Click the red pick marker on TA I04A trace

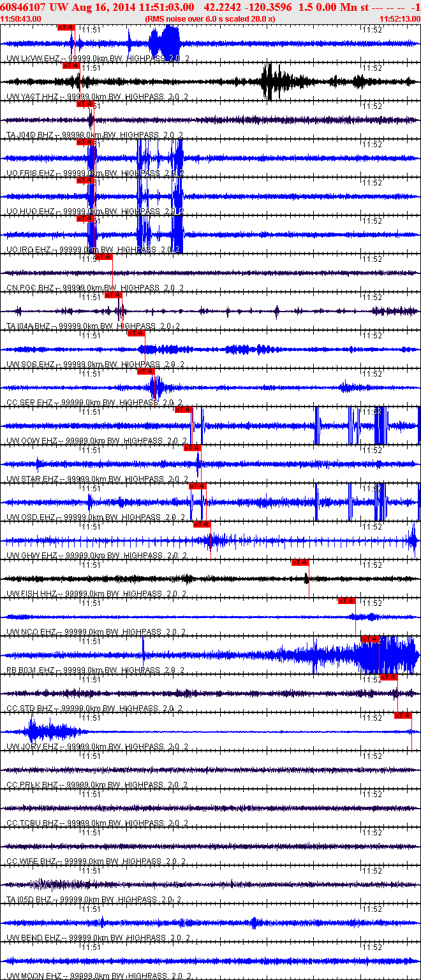(113, 295)
